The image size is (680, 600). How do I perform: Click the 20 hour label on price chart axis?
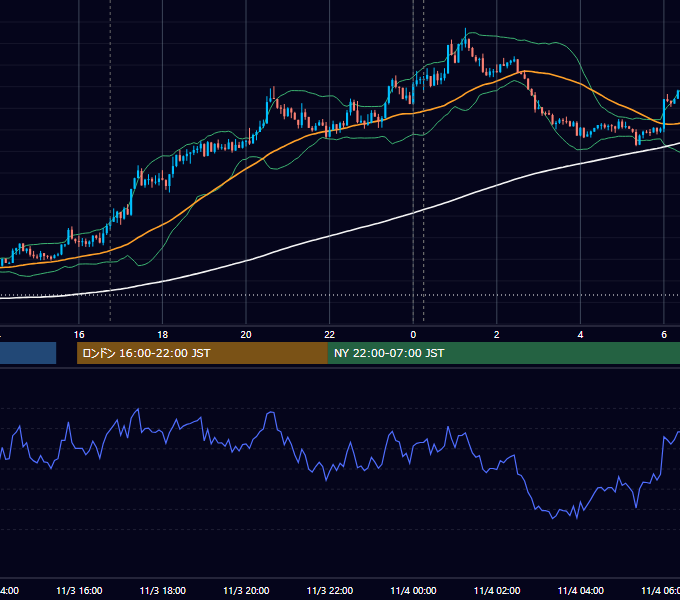(246, 335)
